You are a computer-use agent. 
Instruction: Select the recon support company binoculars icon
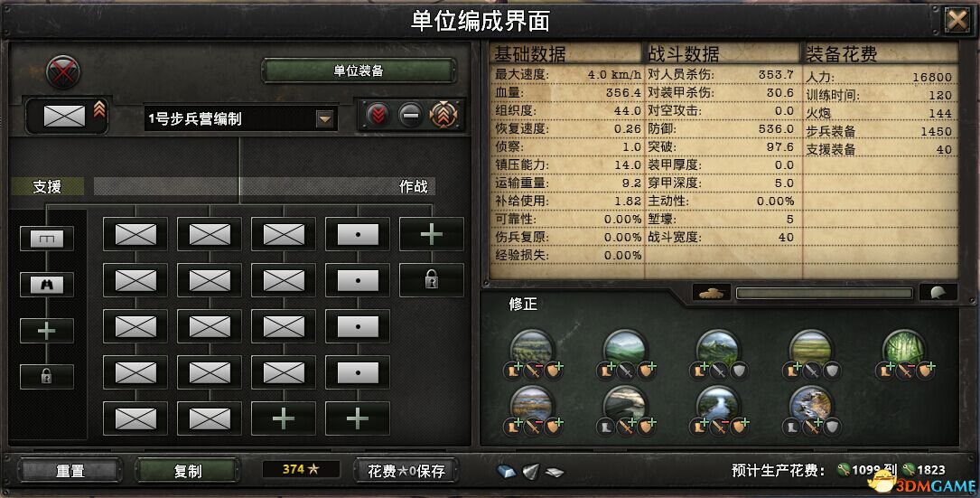click(47, 285)
